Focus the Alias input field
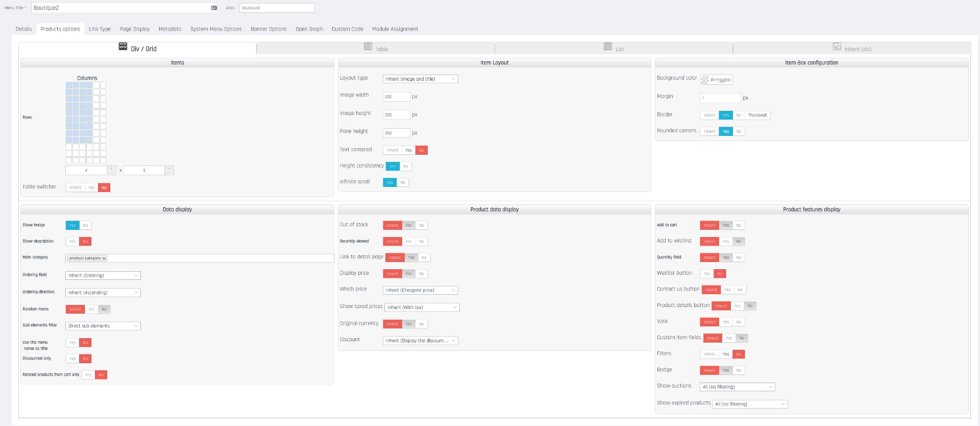The image size is (980, 426). click(277, 8)
